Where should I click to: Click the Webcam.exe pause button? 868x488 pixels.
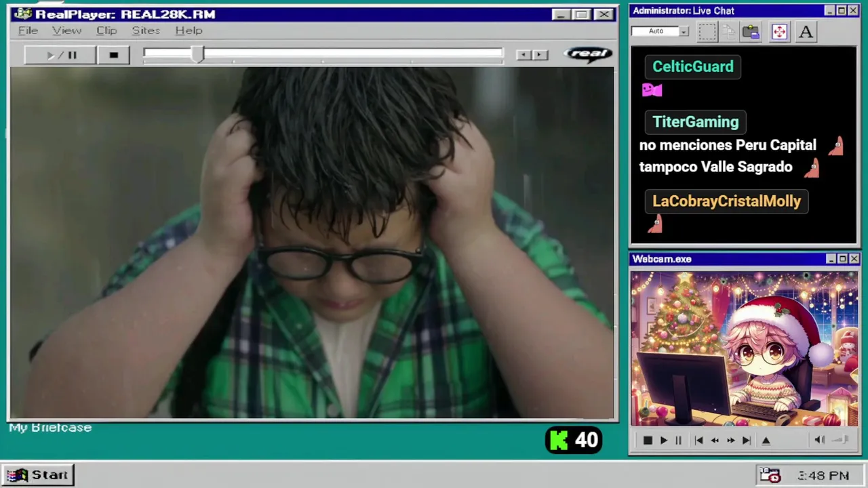coord(678,441)
